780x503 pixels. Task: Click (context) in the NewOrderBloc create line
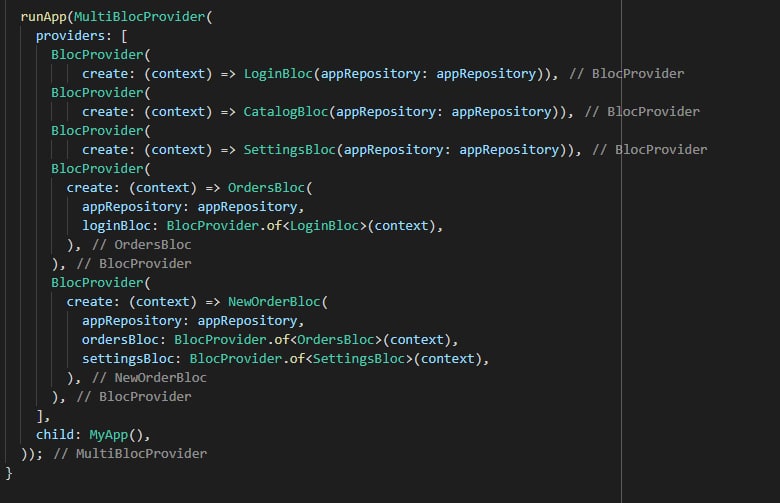click(x=163, y=302)
